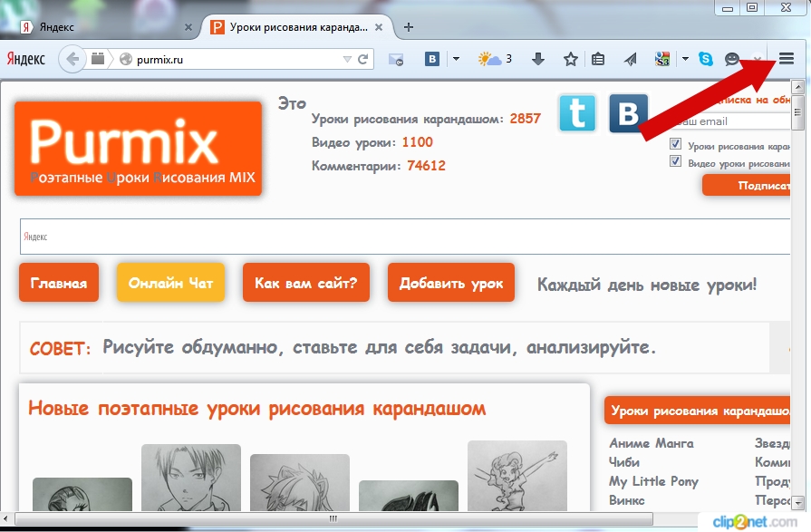Open the anime boy drawing thumbnail
Screen dimensions: 811x532
click(191, 478)
